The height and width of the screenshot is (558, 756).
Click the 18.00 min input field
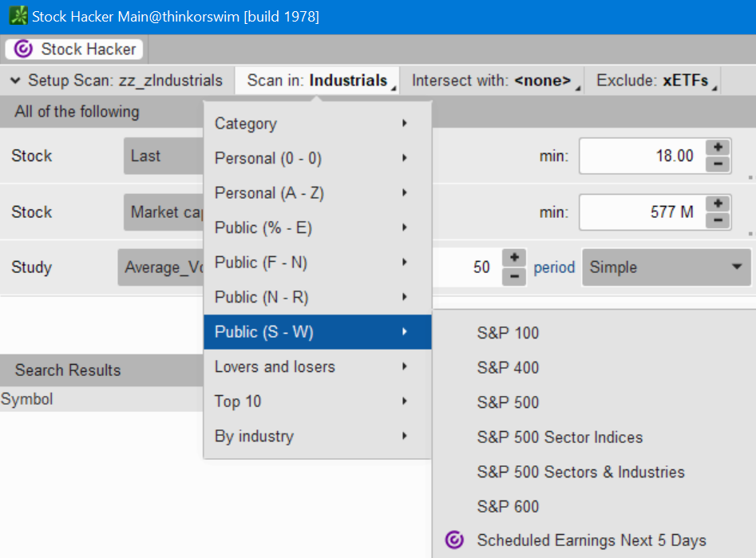pyautogui.click(x=642, y=156)
